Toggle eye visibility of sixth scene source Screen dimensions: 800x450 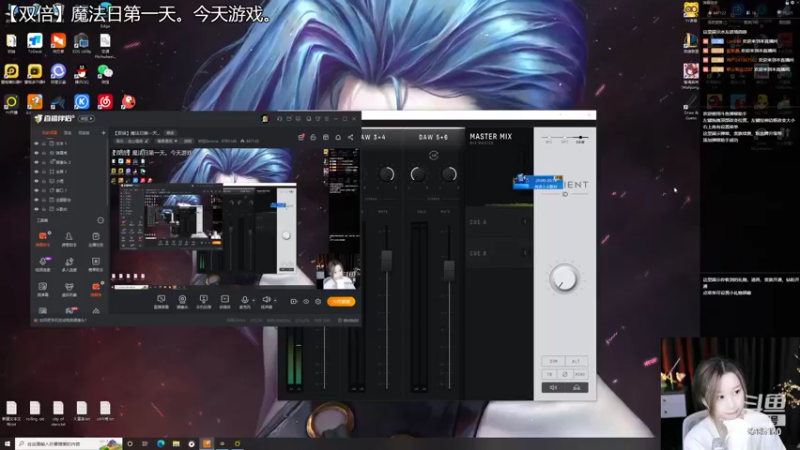[x=36, y=190]
